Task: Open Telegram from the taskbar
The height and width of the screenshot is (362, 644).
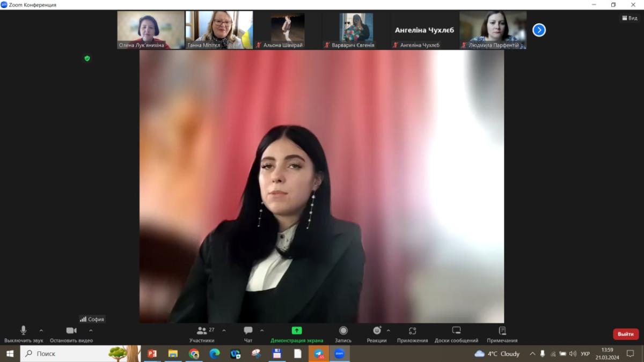Action: coord(319,353)
